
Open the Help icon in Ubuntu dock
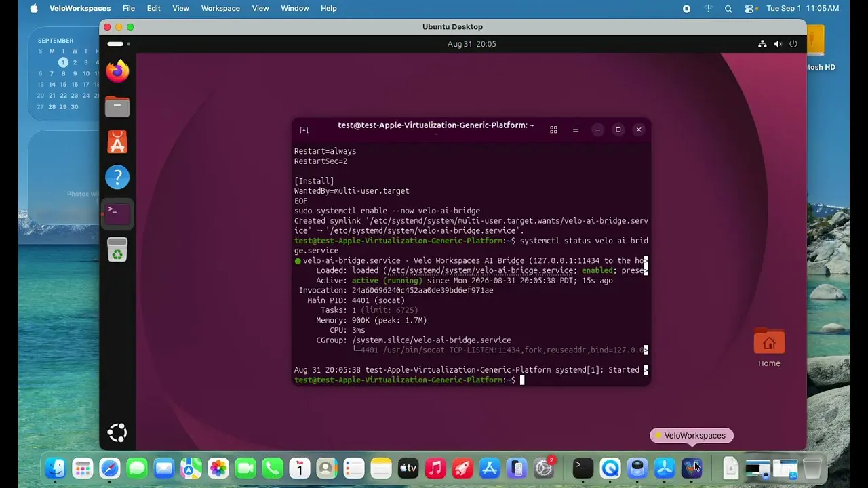point(117,177)
